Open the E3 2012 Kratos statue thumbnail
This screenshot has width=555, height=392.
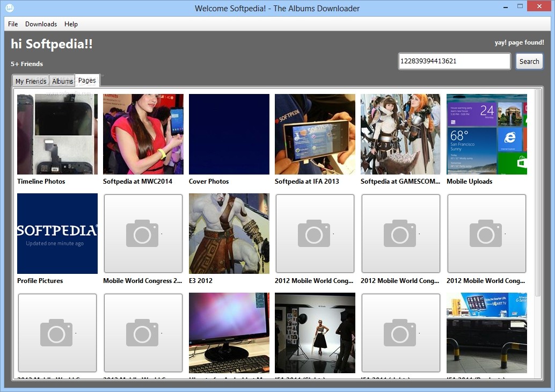tap(229, 234)
